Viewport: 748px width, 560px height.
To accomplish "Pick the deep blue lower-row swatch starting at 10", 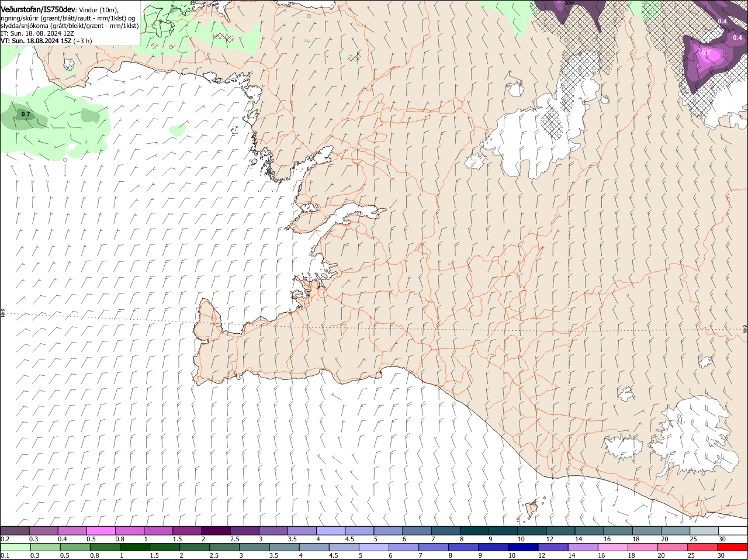I will (x=524, y=547).
